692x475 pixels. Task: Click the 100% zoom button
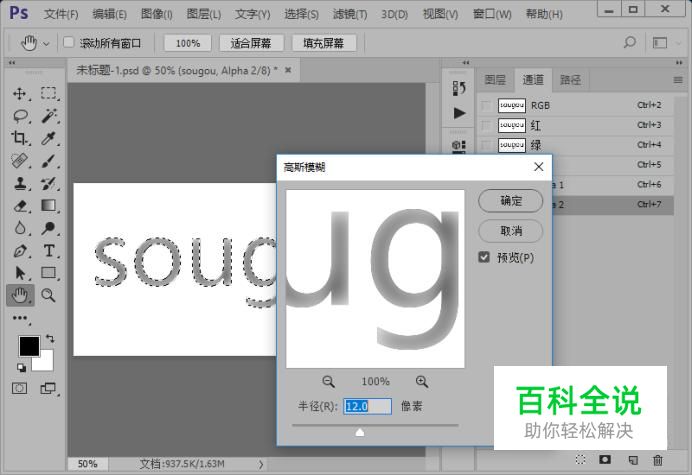click(x=188, y=43)
